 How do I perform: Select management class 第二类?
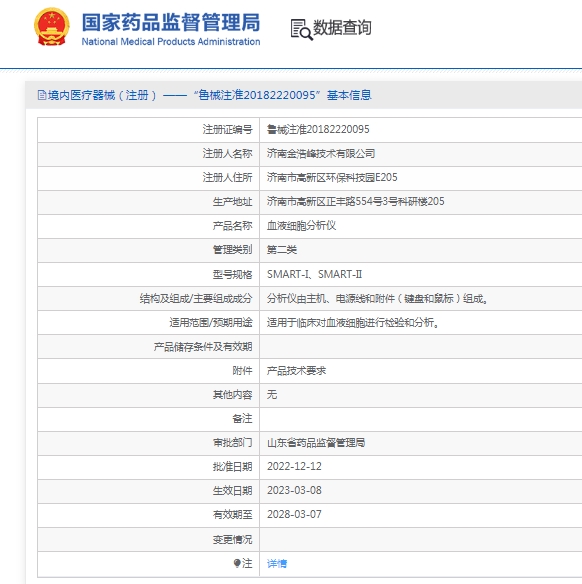[x=282, y=250]
